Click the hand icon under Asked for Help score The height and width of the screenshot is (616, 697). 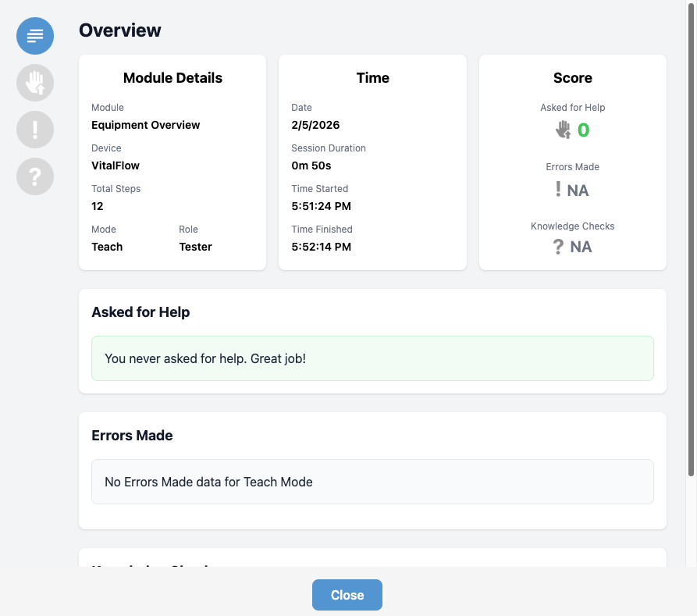tap(564, 130)
